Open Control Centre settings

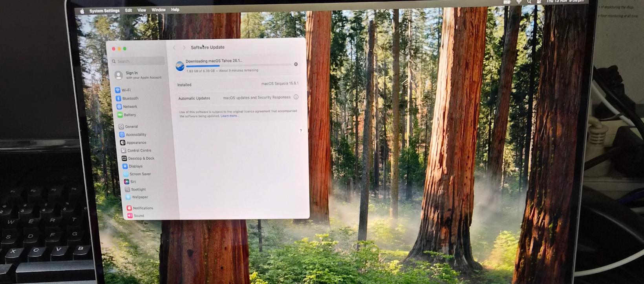pos(136,150)
